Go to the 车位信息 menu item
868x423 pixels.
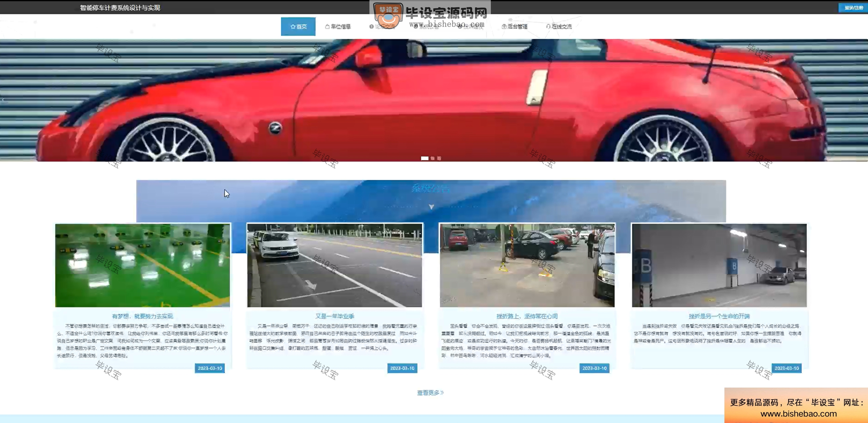tap(338, 26)
